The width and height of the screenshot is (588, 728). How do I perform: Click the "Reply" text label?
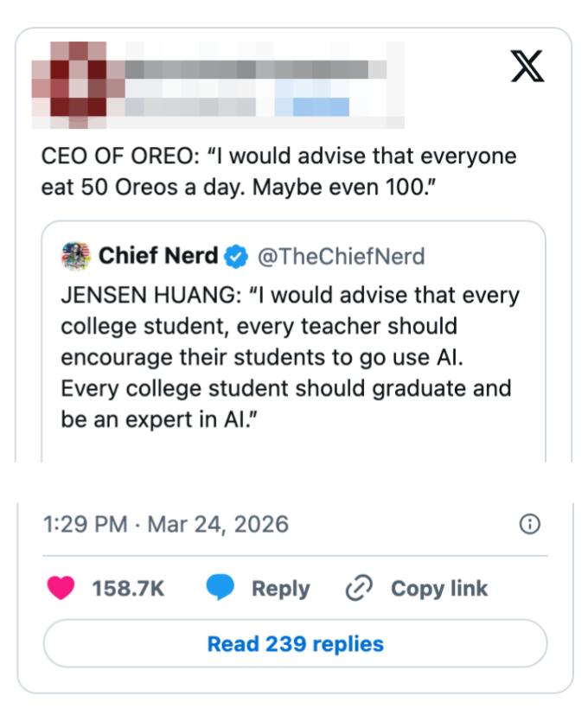click(x=280, y=589)
